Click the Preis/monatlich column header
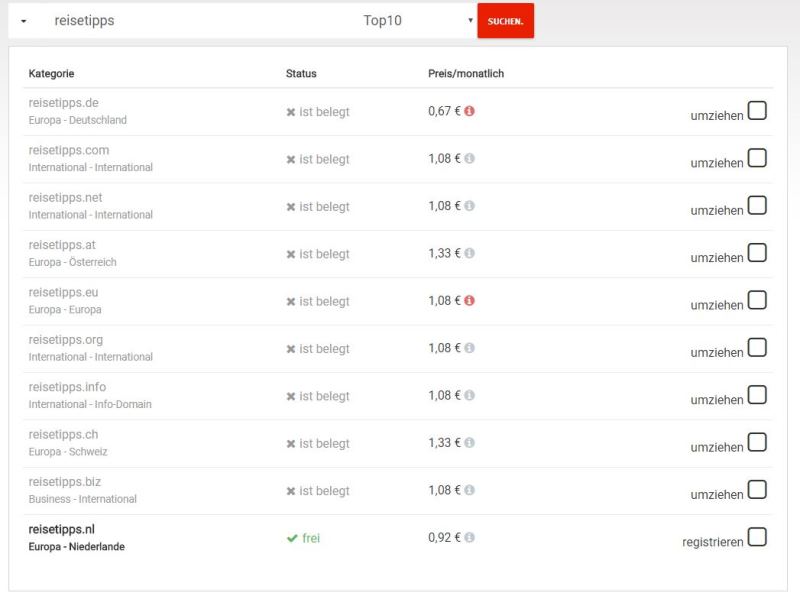This screenshot has width=800, height=596. click(x=466, y=73)
